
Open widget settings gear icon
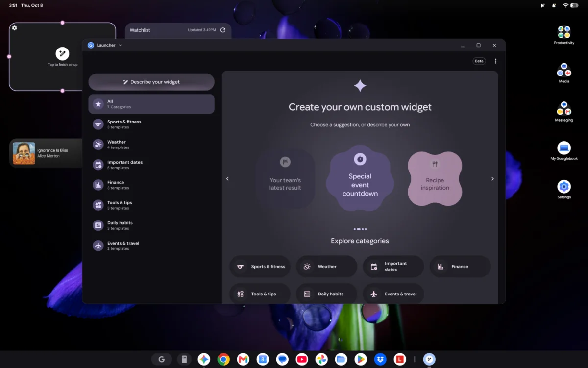[x=15, y=28]
